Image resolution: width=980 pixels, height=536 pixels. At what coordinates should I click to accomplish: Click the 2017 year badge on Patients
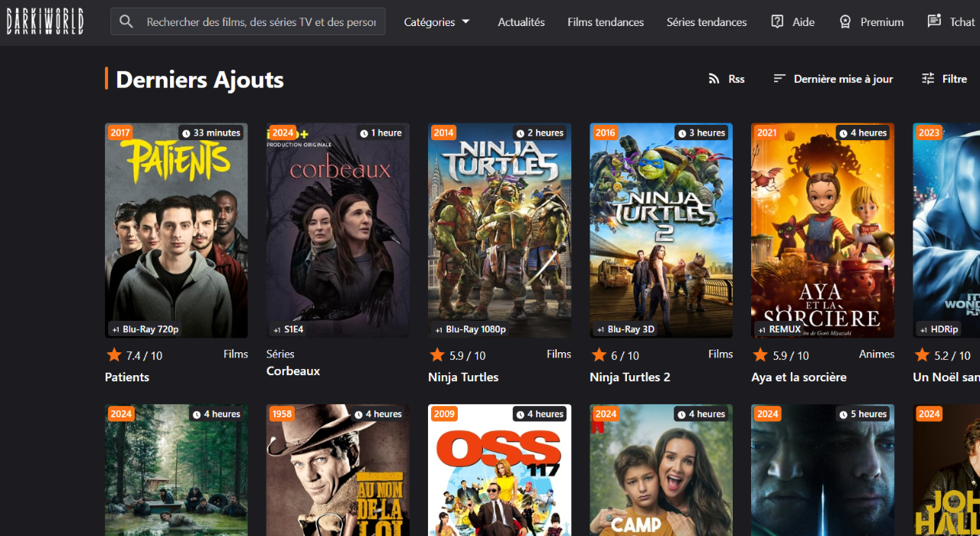tap(120, 132)
